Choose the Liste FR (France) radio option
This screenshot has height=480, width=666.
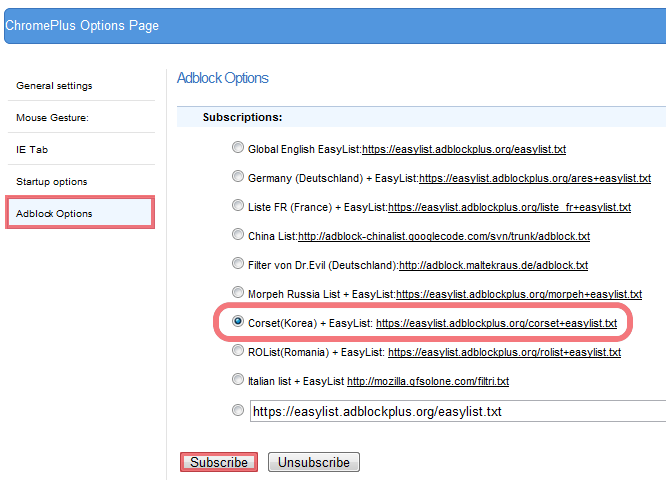point(238,205)
